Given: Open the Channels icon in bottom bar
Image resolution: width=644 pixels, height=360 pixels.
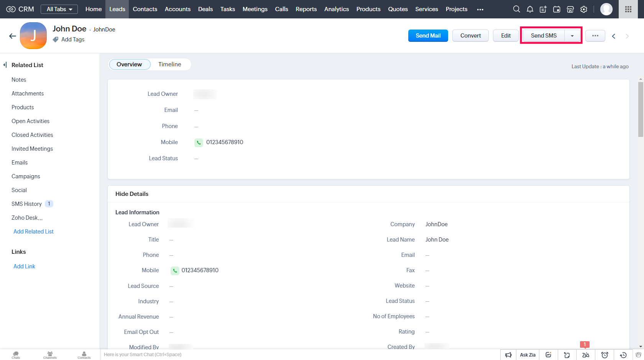Looking at the screenshot, I should [x=50, y=355].
